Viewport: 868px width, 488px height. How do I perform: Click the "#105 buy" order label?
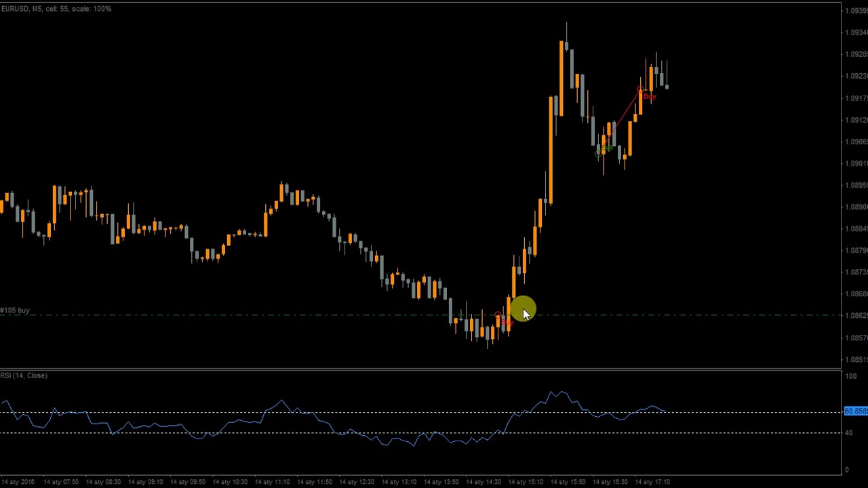[x=15, y=310]
